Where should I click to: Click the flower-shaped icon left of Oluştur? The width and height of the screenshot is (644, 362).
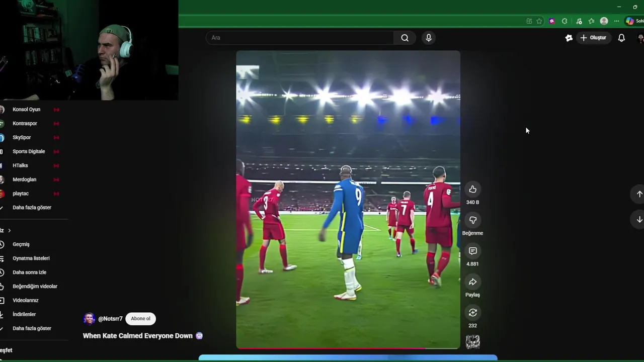[569, 38]
